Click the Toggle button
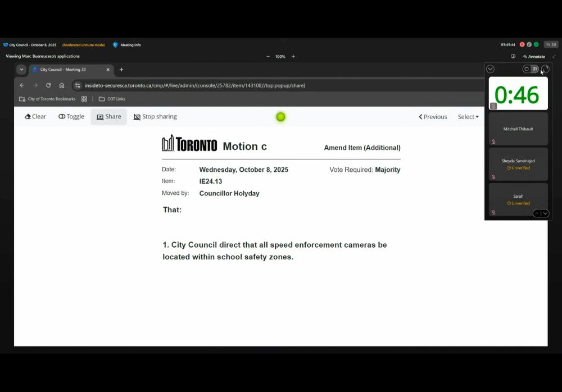This screenshot has width=562, height=392. click(x=71, y=116)
